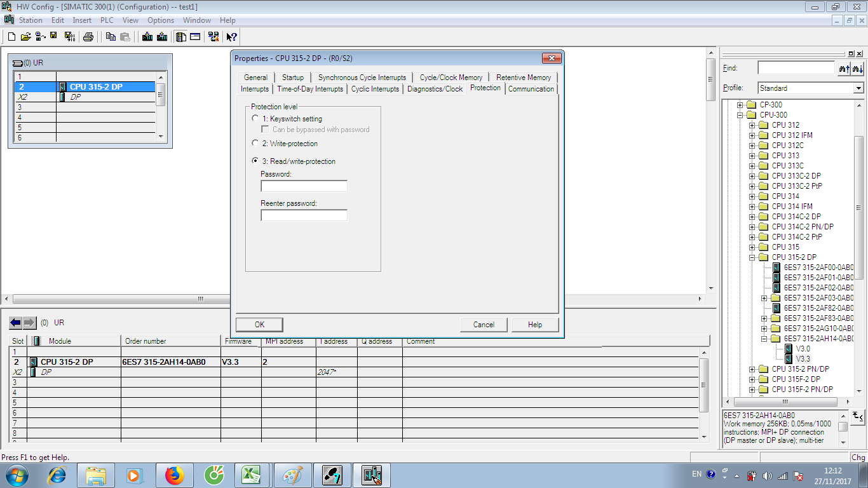This screenshot has width=868, height=488.
Task: Click the Upload to PG icon
Action: [161, 37]
